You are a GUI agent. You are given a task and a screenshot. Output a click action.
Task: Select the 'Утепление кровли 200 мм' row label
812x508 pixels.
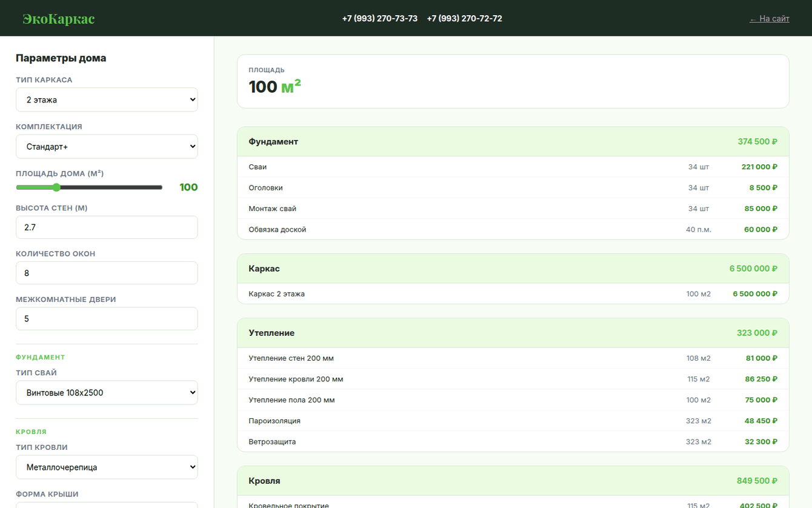[296, 379]
